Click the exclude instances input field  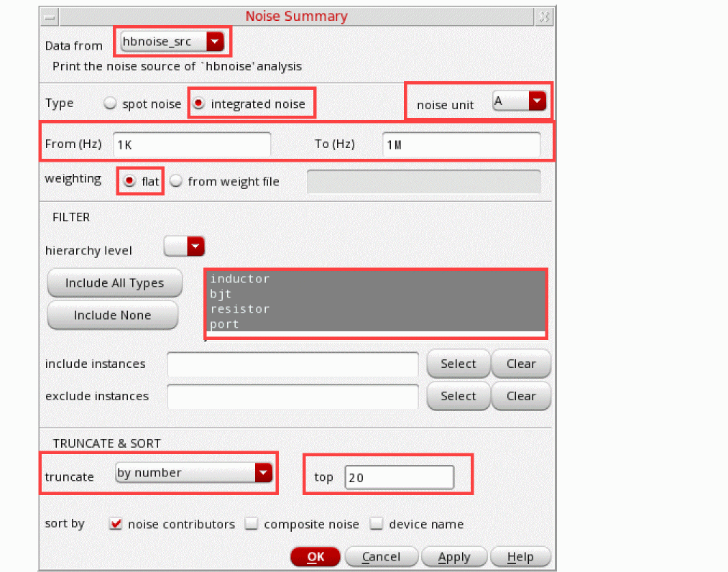pos(292,397)
